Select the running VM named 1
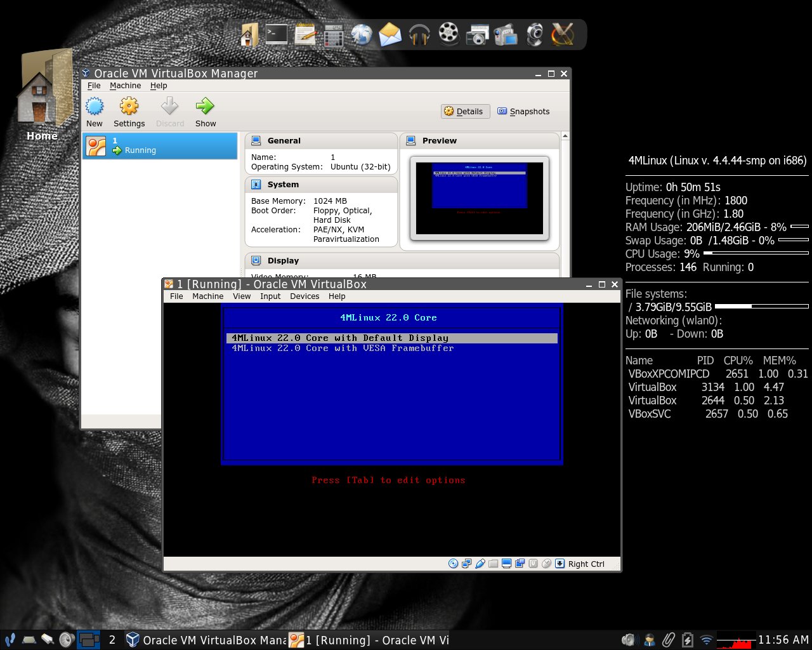 (159, 145)
